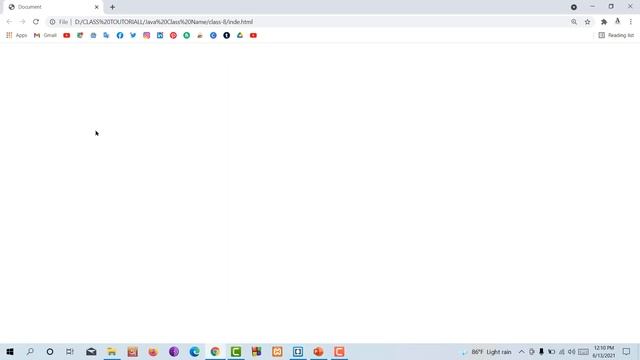This screenshot has height=360, width=640.
Task: Open Cortana circle on taskbar
Action: pos(50,351)
